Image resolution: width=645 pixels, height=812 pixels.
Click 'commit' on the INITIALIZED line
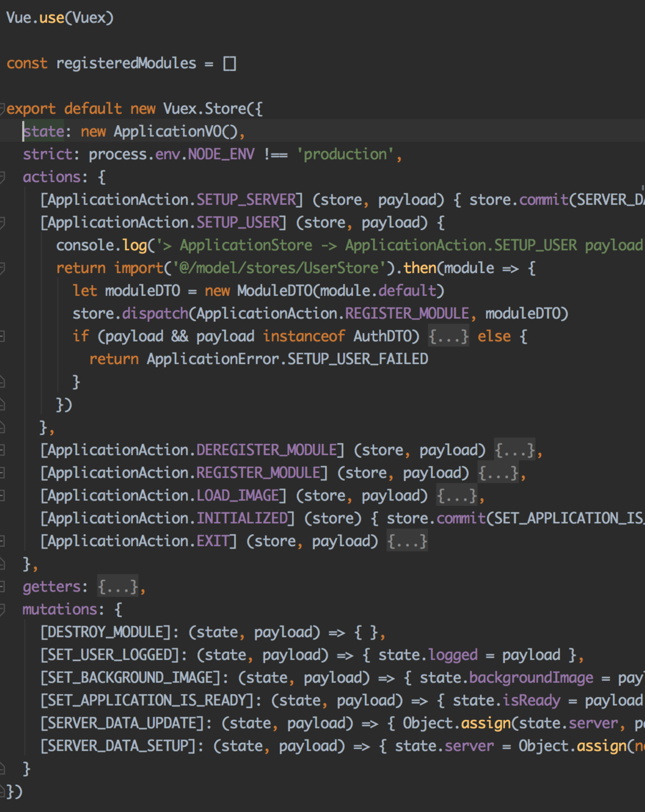click(461, 518)
